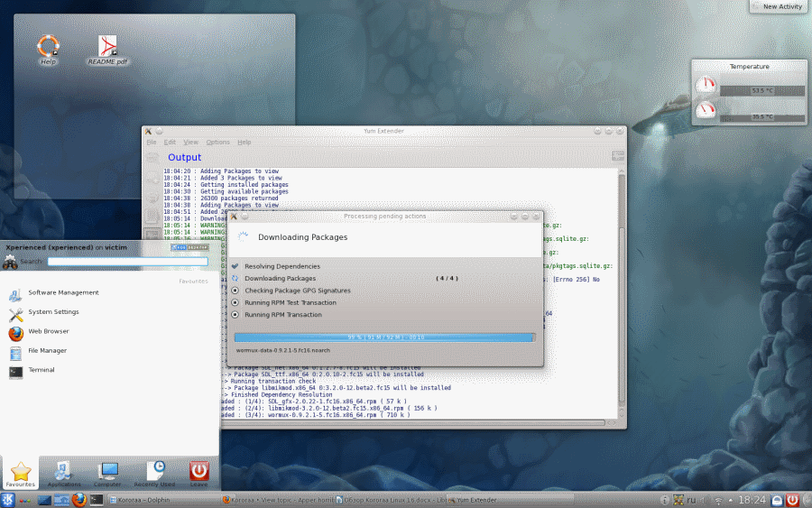Click the Software Management icon in the launcher

tap(15, 295)
